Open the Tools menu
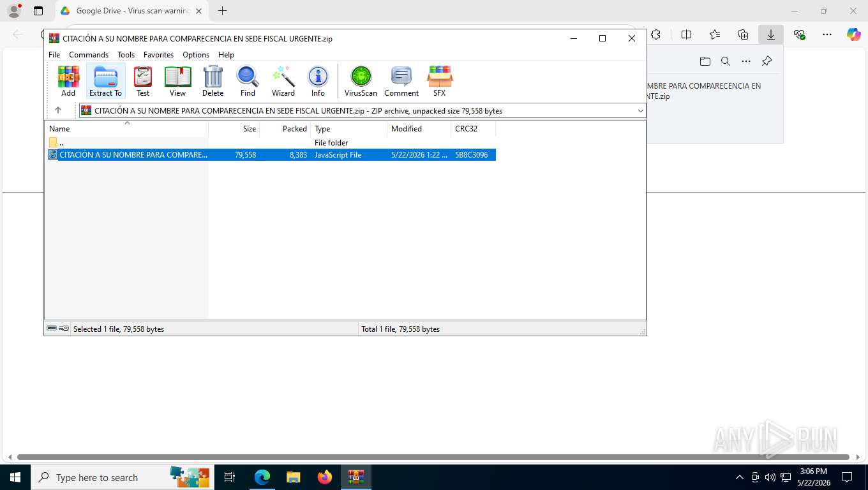 (126, 55)
